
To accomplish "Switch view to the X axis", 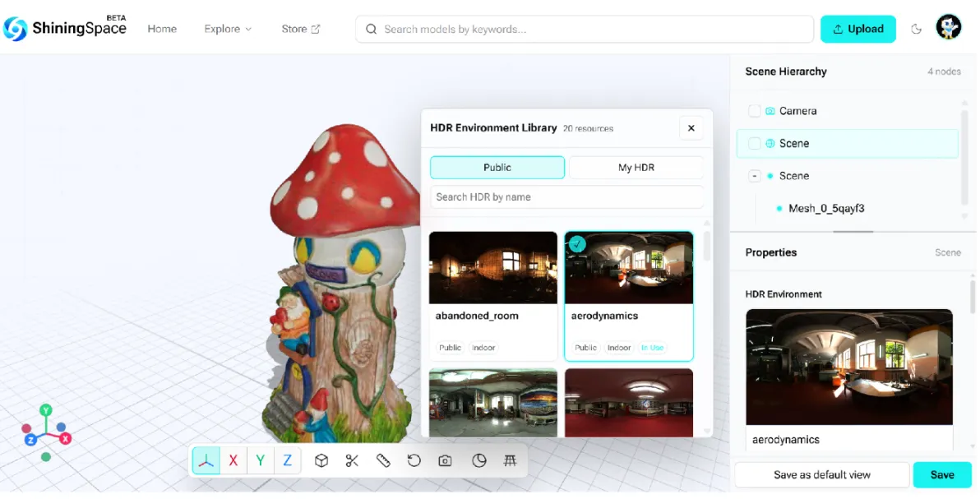I will point(233,461).
